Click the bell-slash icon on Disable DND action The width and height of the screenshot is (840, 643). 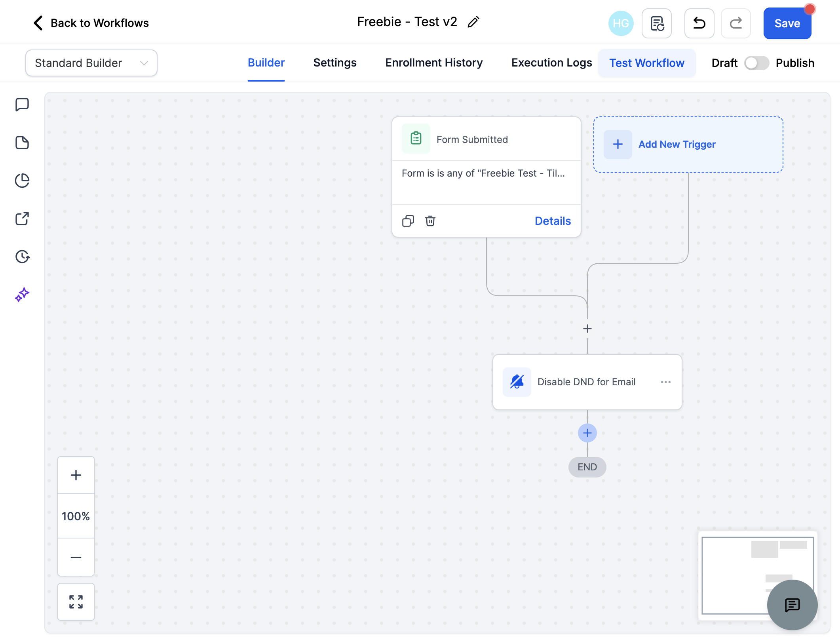pyautogui.click(x=517, y=382)
